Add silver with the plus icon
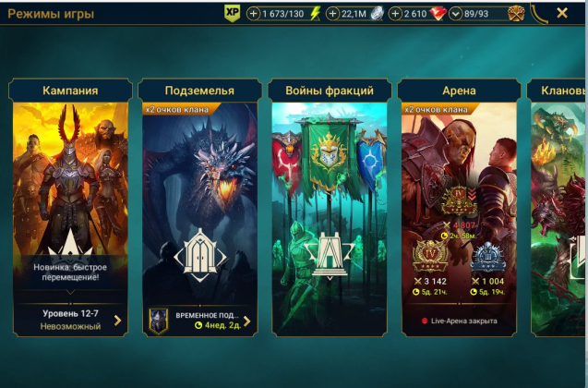 332,14
